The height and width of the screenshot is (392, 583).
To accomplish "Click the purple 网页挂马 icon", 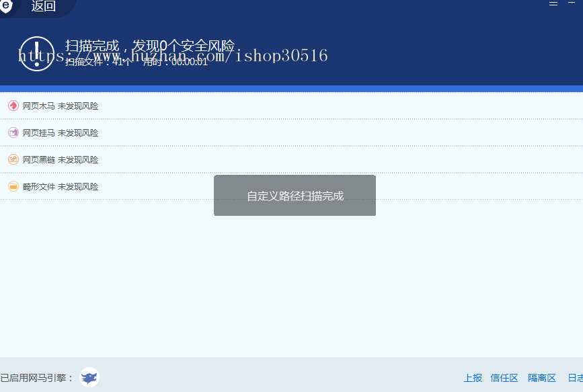I will 13,132.
